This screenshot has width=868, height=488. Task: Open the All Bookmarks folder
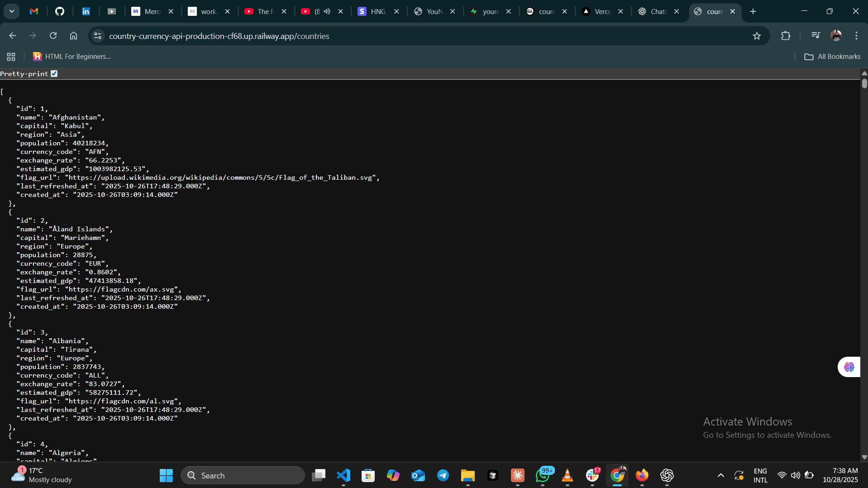[x=832, y=57]
